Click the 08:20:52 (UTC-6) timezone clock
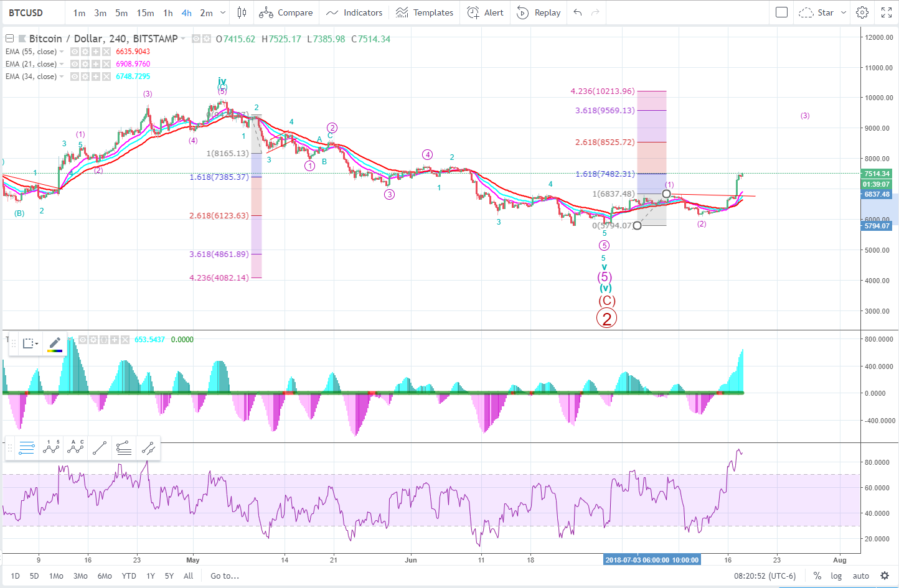Image resolution: width=899 pixels, height=588 pixels. tap(765, 576)
